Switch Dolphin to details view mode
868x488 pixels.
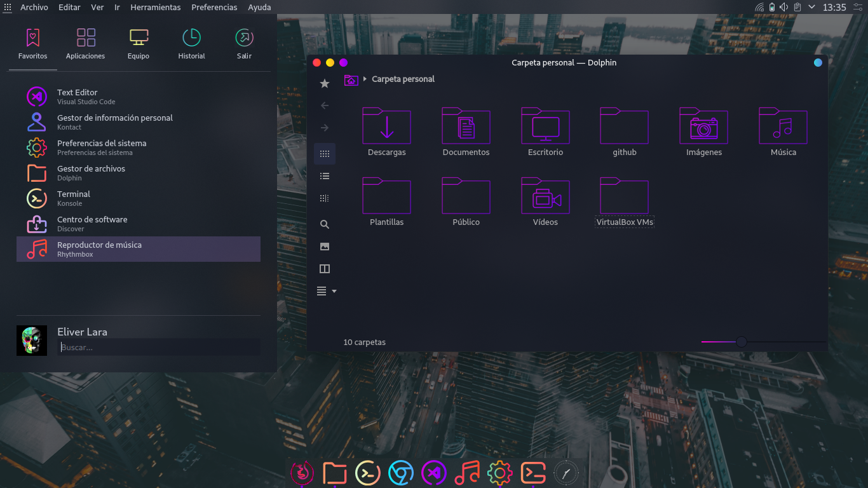point(325,198)
